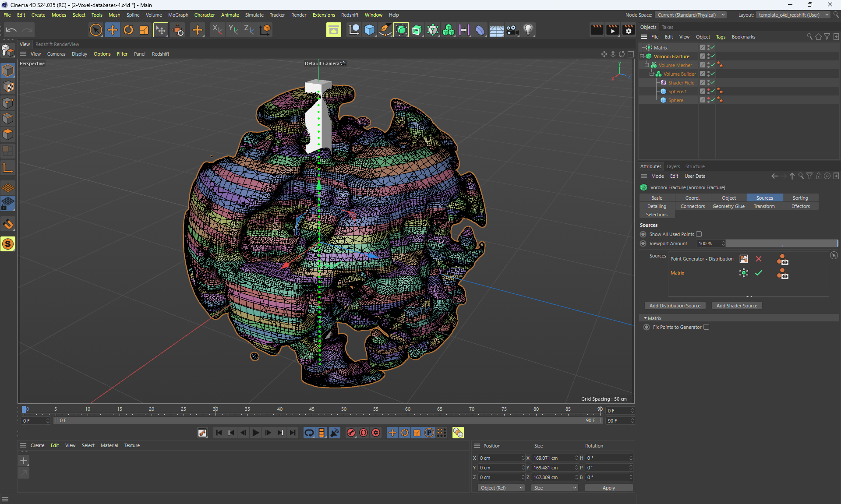The height and width of the screenshot is (504, 841).
Task: Collapse the Matrix section in Attributes
Action: point(646,318)
